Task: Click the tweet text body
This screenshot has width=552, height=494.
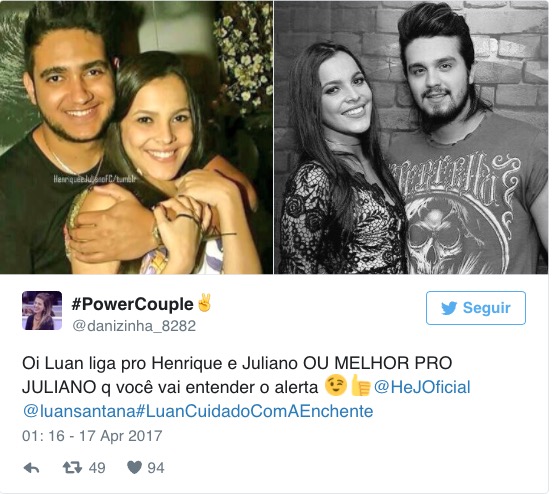Action: pyautogui.click(x=246, y=387)
